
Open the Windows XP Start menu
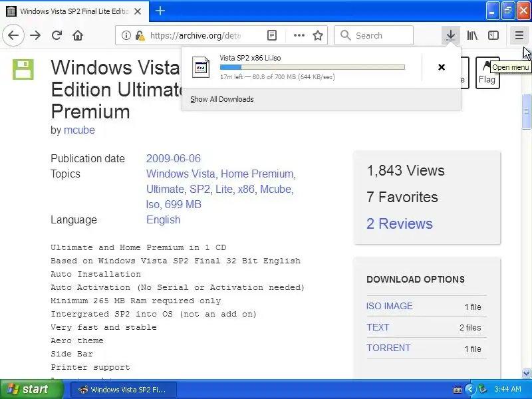[x=32, y=389]
